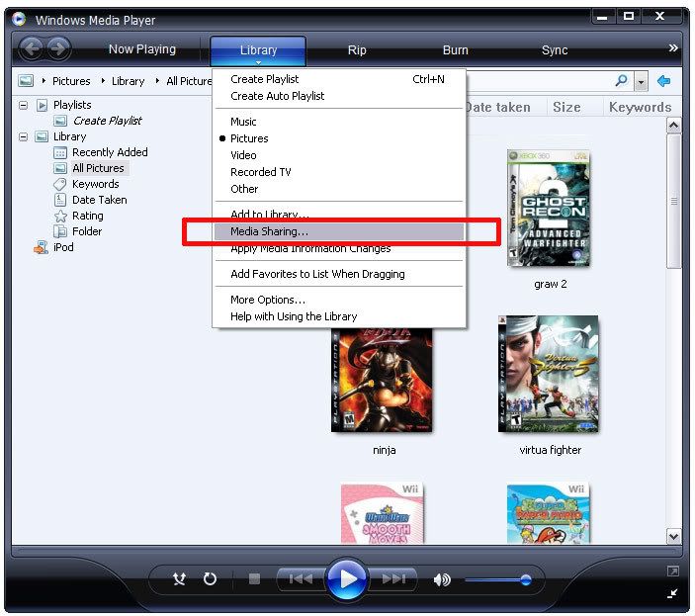This screenshot has width=695, height=616.
Task: Switch to the Rip tab
Action: point(356,50)
